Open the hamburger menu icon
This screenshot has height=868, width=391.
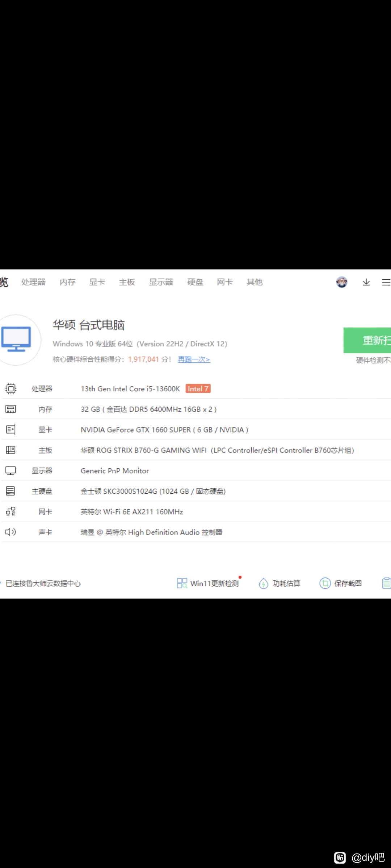point(386,282)
